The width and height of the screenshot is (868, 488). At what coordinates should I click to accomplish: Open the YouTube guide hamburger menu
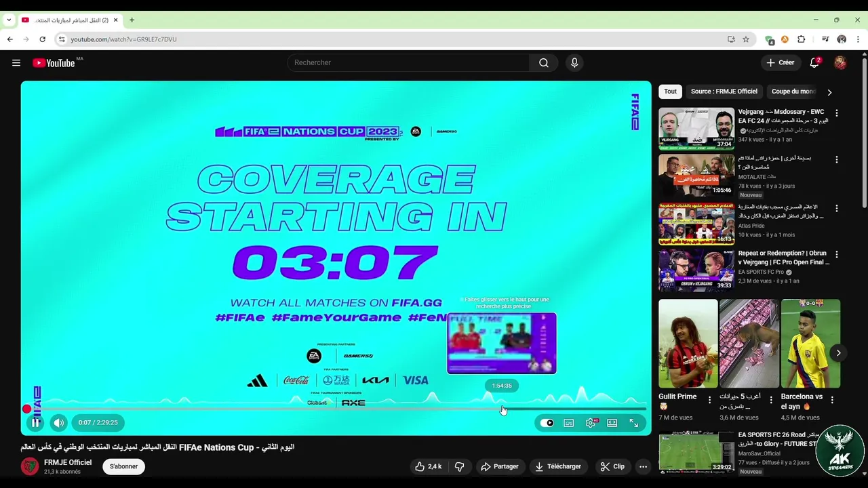point(16,63)
